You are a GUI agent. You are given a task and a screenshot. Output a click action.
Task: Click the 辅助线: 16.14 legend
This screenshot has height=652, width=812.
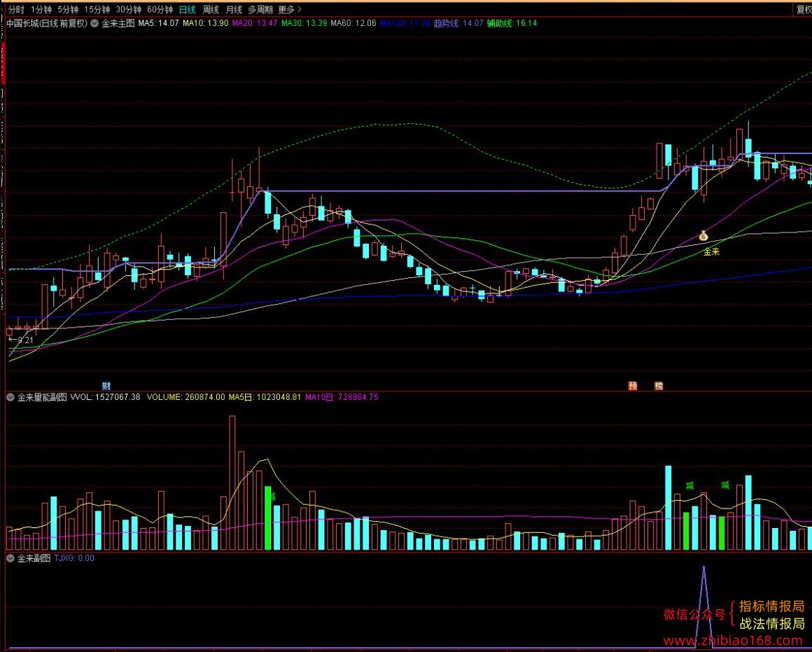click(512, 23)
